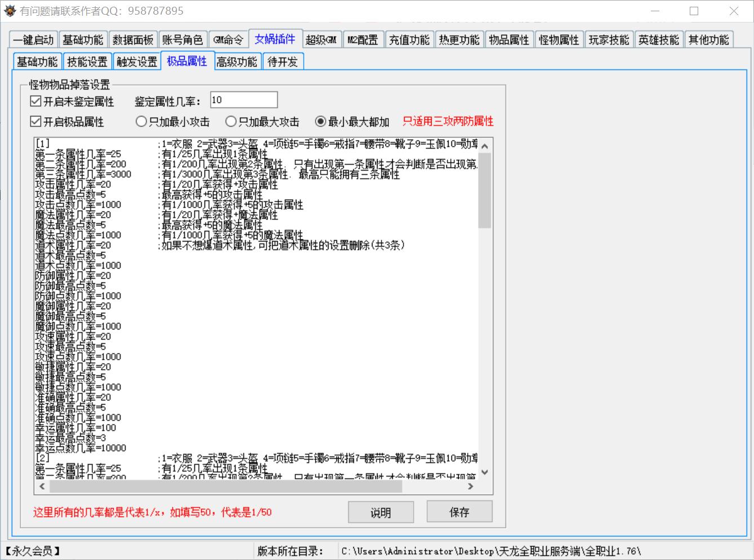
Task: Click the vertical scrollbar thumb
Action: coord(485,190)
